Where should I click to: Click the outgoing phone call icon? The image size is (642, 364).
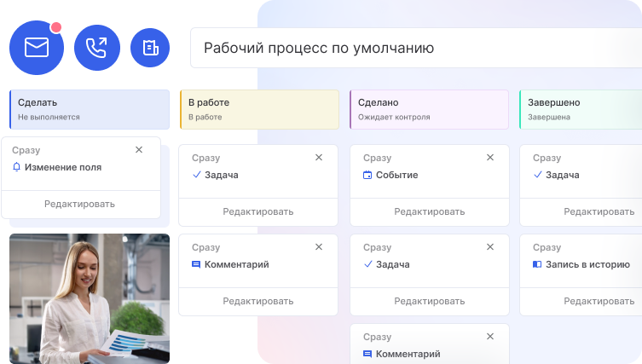coord(97,48)
